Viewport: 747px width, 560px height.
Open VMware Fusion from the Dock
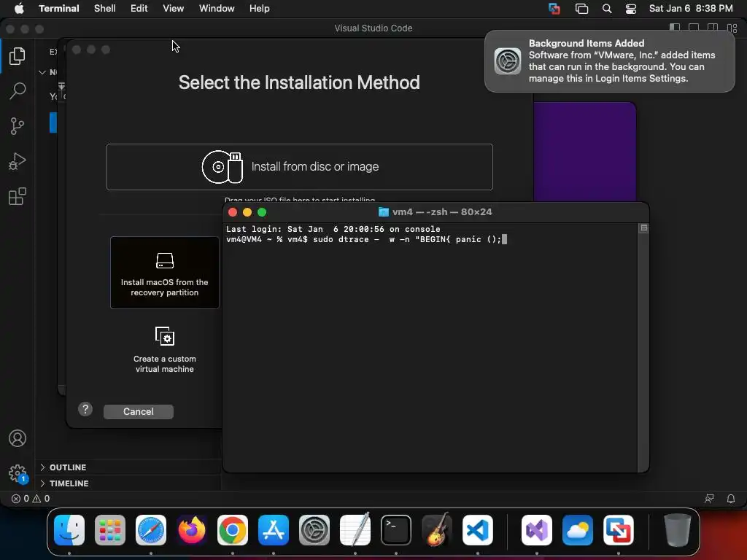coord(619,530)
